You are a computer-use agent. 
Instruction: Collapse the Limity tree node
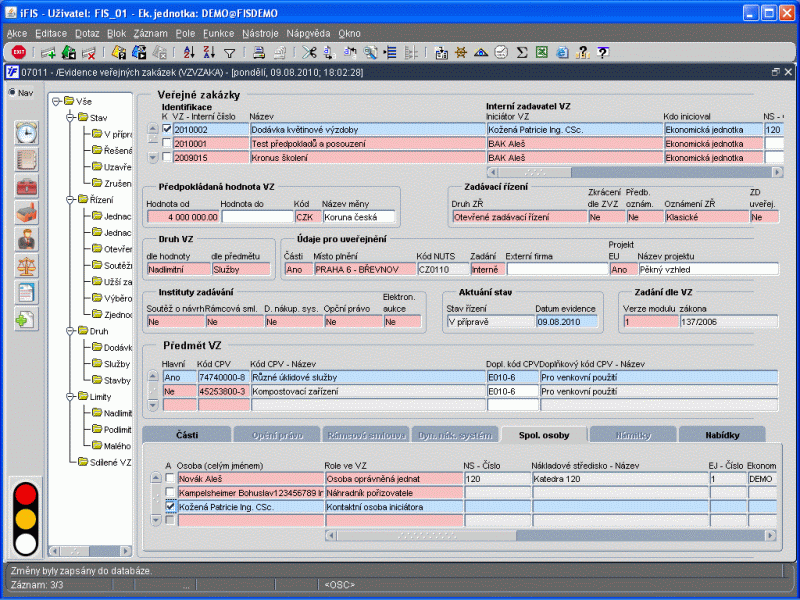(x=70, y=397)
